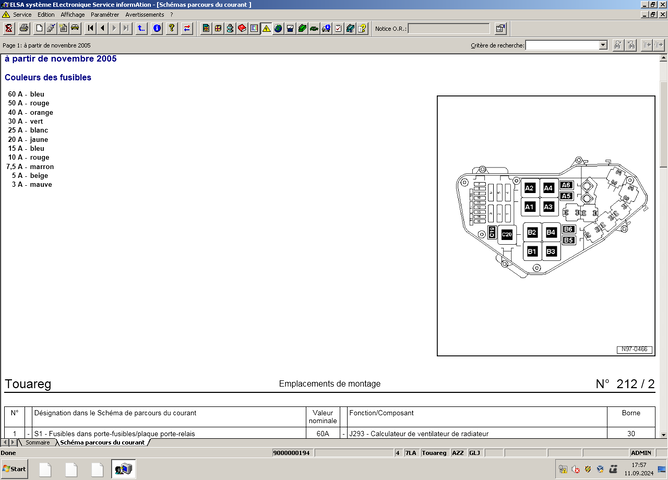Click the last toolbar icon with yellow question mark
Image resolution: width=668 pixels, height=480 pixels.
point(363,29)
